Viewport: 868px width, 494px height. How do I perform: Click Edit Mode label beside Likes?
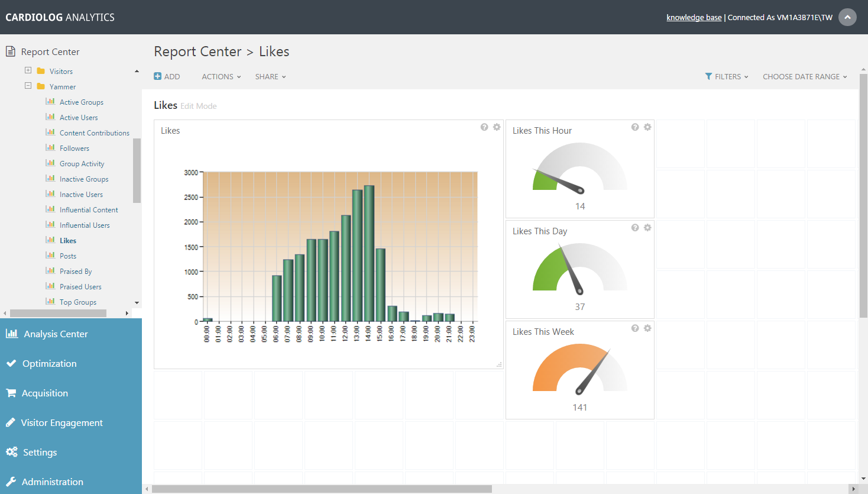pyautogui.click(x=199, y=106)
